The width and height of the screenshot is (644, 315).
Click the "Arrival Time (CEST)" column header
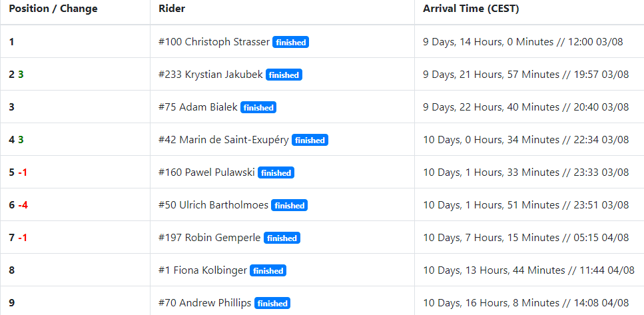point(471,9)
